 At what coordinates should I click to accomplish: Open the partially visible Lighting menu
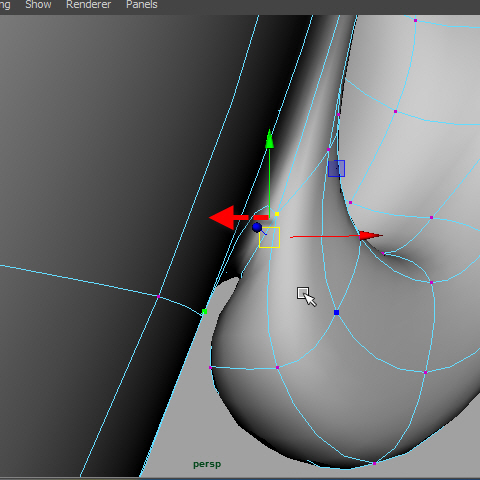click(5, 5)
